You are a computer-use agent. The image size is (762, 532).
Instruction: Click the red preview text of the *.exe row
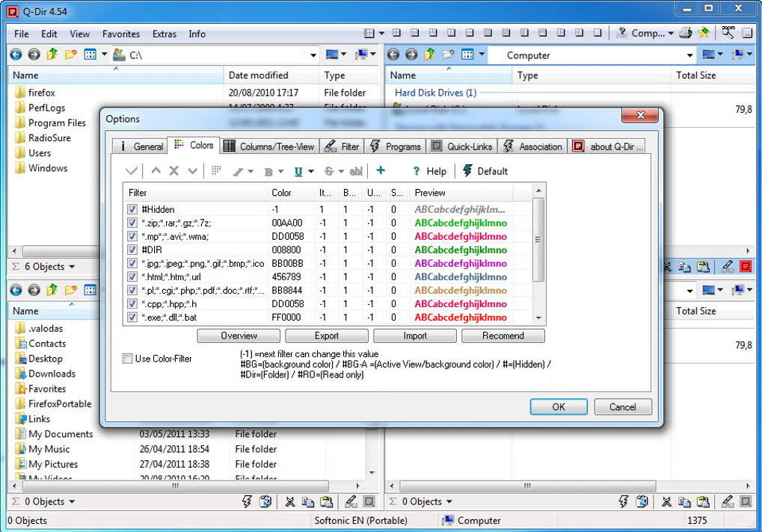tap(461, 318)
